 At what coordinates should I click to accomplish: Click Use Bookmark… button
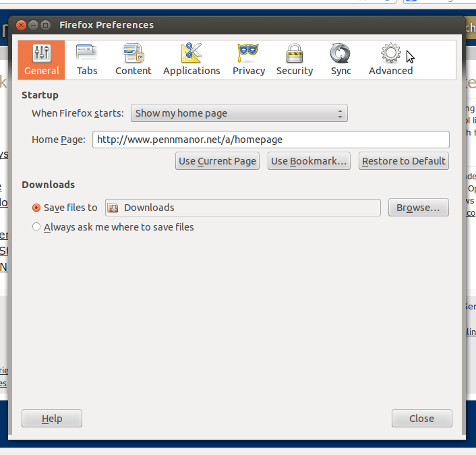tap(309, 161)
